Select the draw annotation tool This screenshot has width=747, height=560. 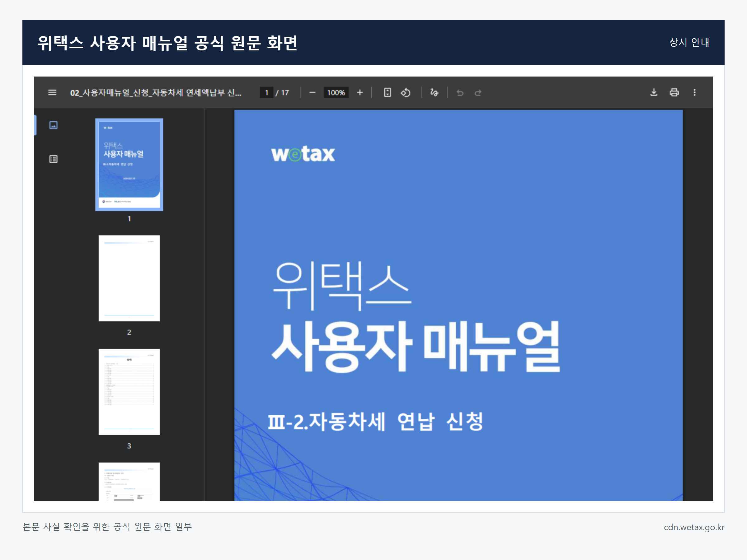click(434, 92)
